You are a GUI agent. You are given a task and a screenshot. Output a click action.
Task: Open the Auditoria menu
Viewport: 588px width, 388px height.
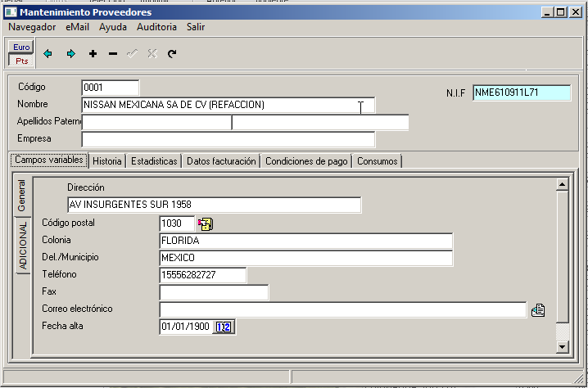coord(156,27)
